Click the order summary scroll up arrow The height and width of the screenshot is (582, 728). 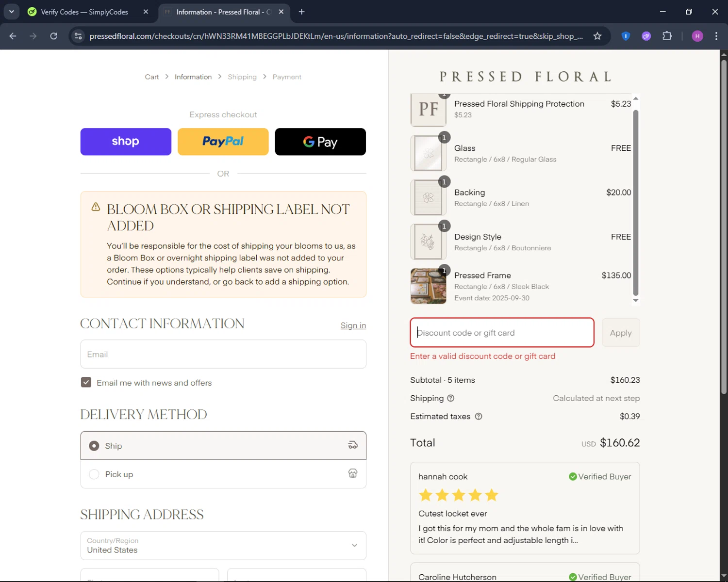click(636, 98)
